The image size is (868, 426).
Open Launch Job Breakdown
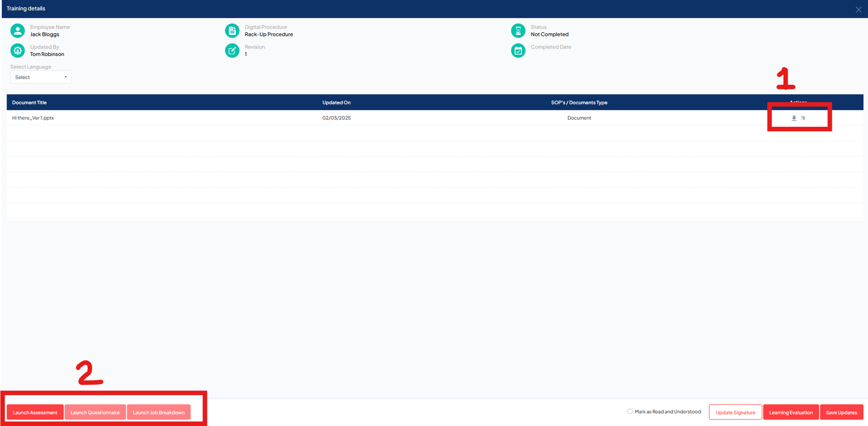158,412
